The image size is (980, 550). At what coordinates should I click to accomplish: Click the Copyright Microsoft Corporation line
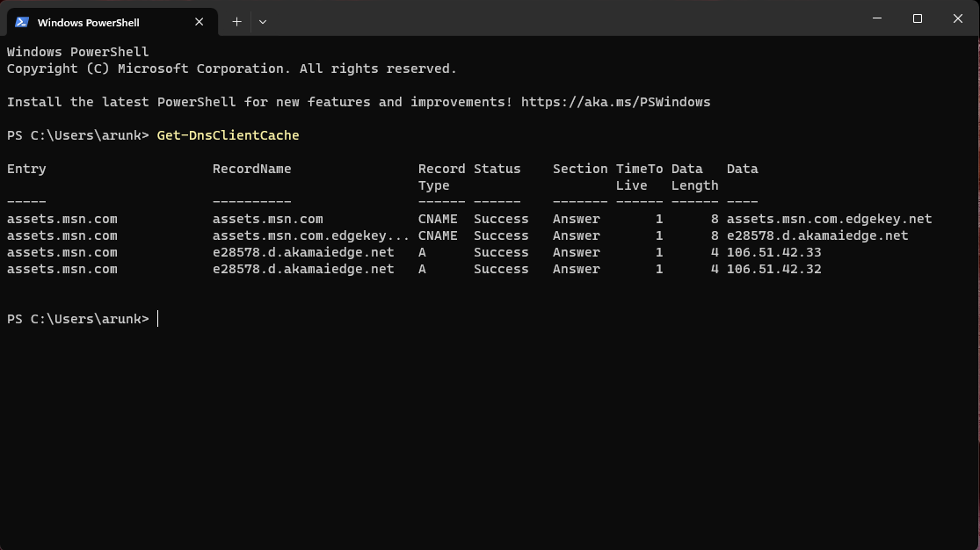232,69
